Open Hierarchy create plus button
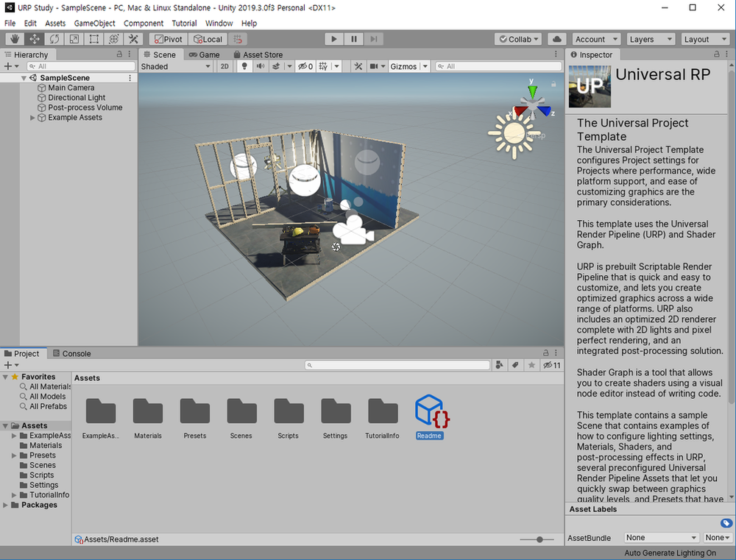Screen dimensions: 736x560 point(8,66)
